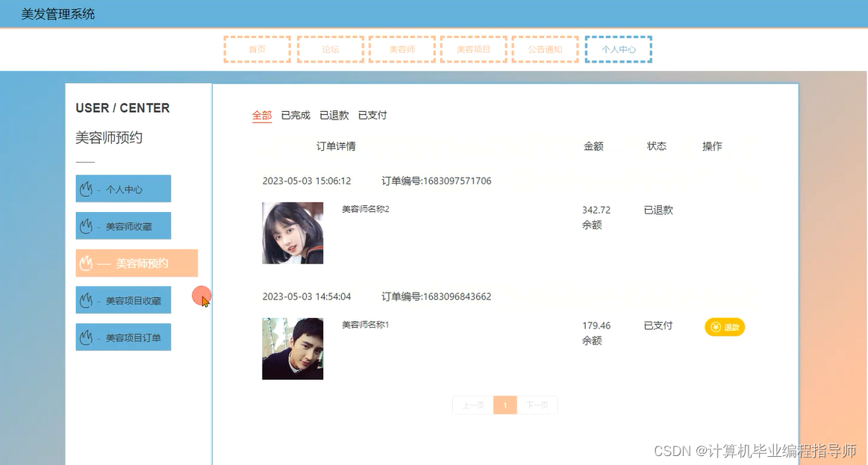Navigate to the 美容项目 page
Image resolution: width=868 pixels, height=465 pixels.
pos(474,49)
